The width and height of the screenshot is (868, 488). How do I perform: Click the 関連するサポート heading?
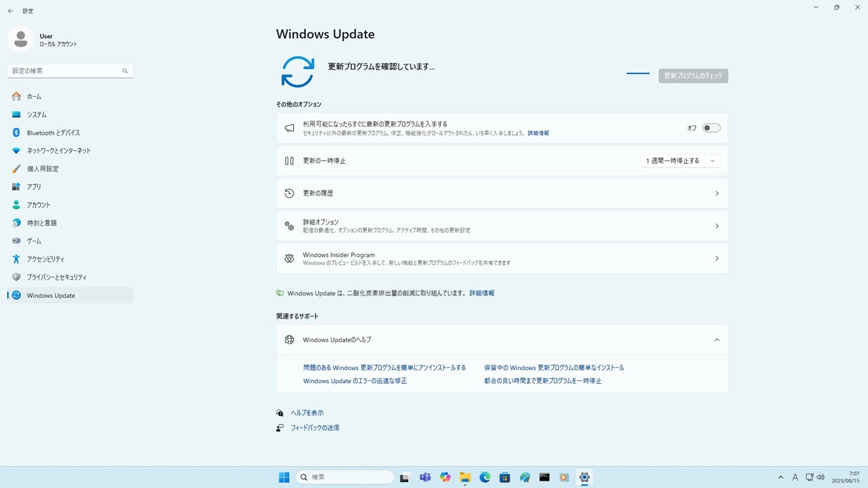[297, 316]
